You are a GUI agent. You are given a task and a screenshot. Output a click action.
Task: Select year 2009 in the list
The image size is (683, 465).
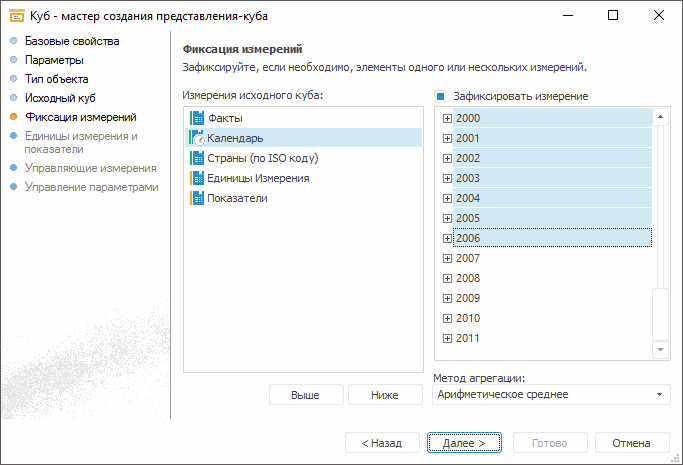[468, 298]
